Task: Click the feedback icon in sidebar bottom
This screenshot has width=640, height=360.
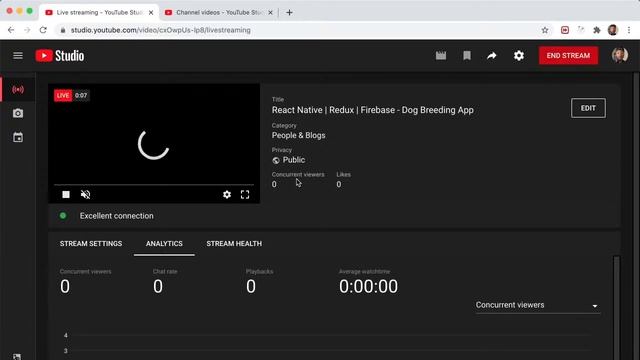Action: (x=17, y=357)
